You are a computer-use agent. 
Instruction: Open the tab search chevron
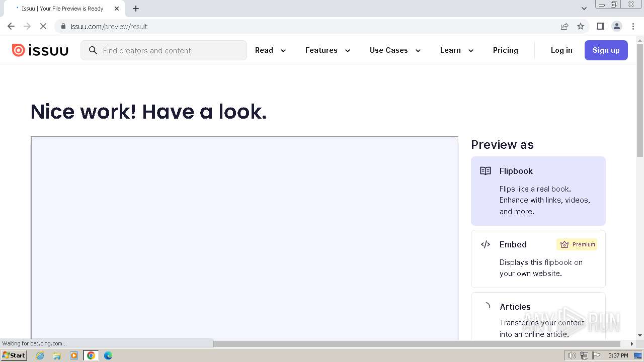click(x=584, y=9)
